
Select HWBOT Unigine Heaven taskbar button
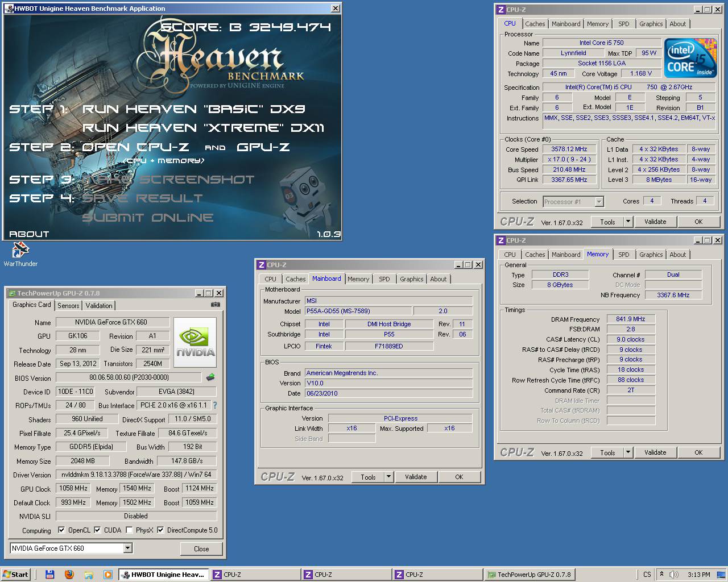tap(164, 575)
